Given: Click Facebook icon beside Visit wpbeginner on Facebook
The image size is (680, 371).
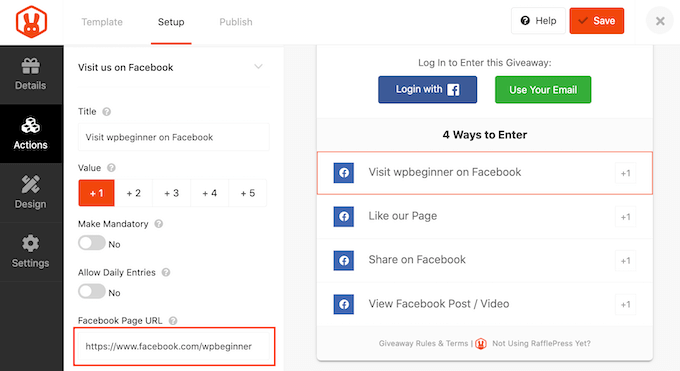Looking at the screenshot, I should [x=343, y=173].
